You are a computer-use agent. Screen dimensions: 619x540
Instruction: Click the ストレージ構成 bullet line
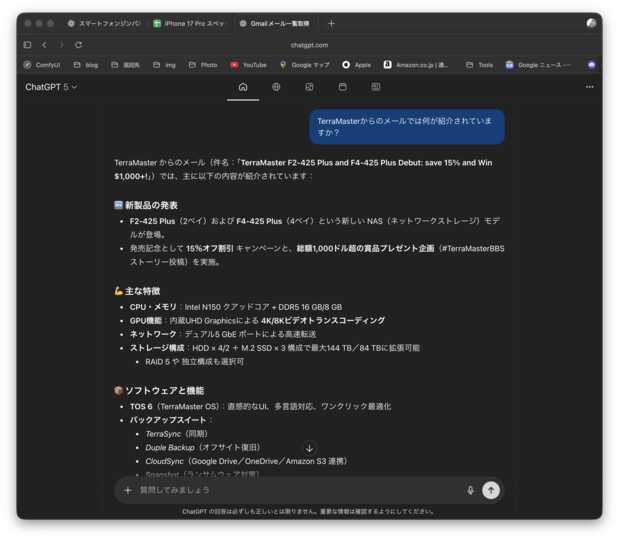click(275, 348)
